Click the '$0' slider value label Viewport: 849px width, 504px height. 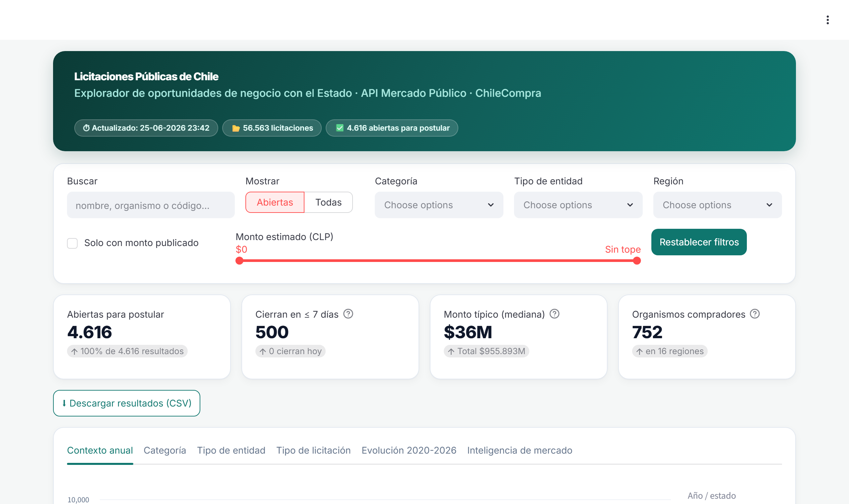tap(241, 250)
